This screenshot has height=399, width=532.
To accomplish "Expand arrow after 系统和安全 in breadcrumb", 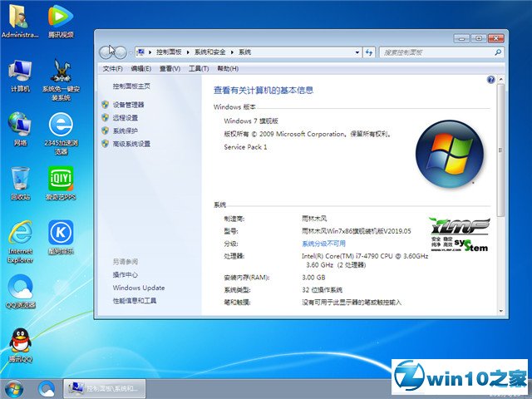I will [x=232, y=52].
